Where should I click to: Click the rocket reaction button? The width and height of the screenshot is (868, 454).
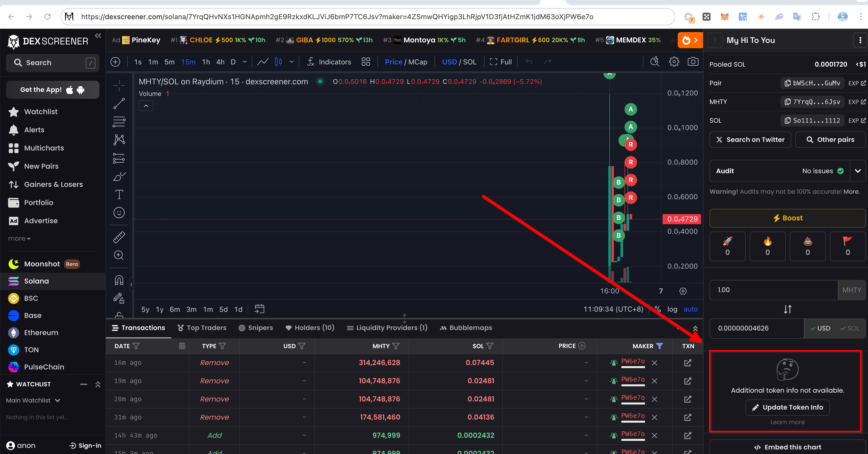pyautogui.click(x=727, y=246)
